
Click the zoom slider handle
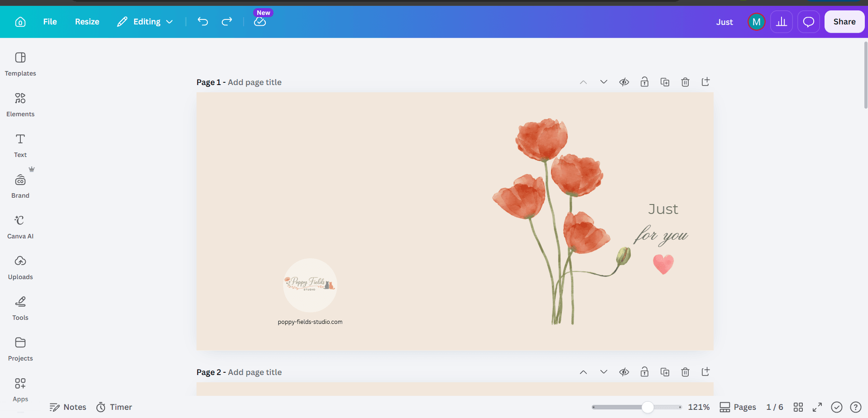(648, 407)
